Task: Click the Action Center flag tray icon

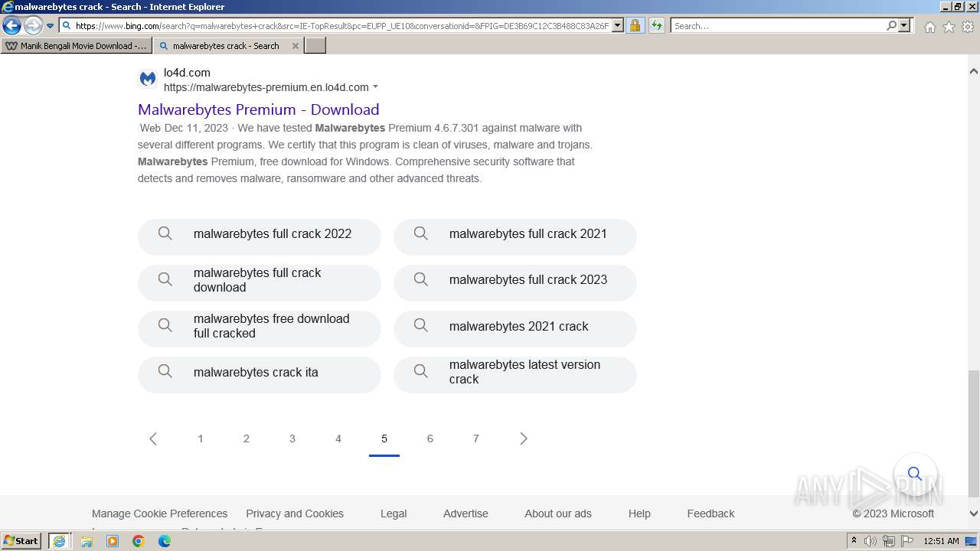Action: coord(907,541)
